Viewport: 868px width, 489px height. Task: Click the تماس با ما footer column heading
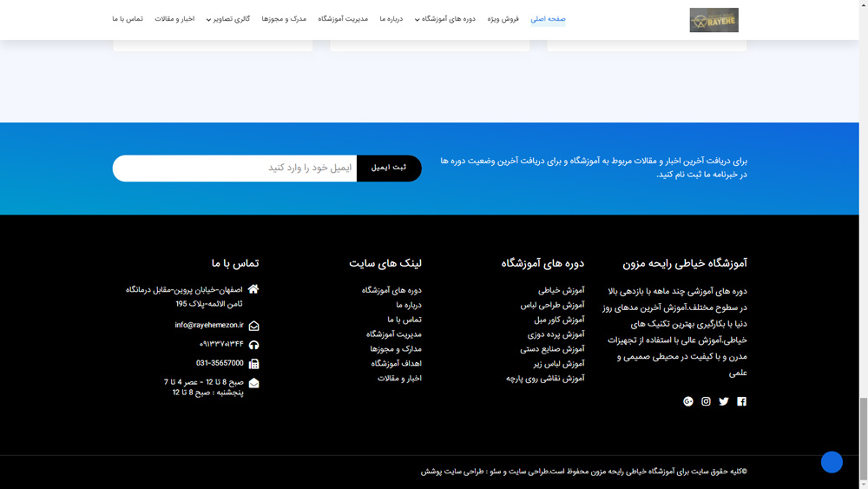(x=234, y=263)
